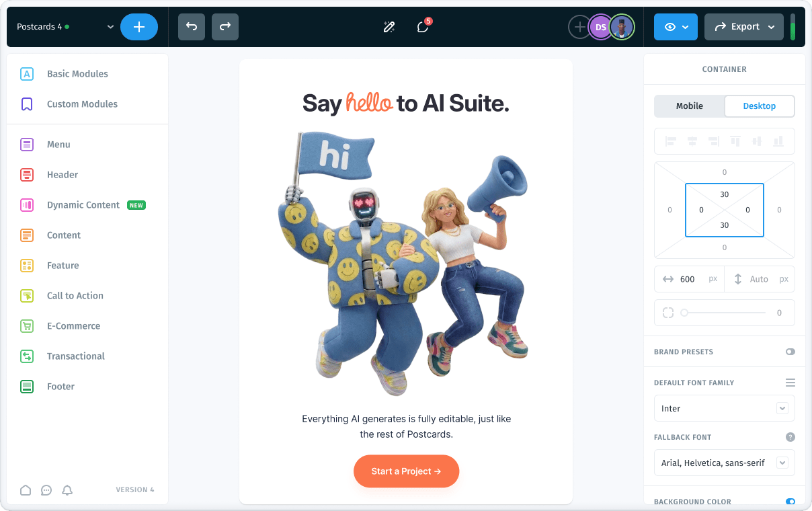Select the Say hello to AI Suite heading

(406, 103)
